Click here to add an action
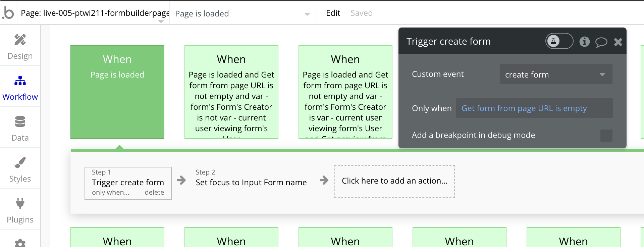Image resolution: width=644 pixels, height=247 pixels. pyautogui.click(x=394, y=181)
